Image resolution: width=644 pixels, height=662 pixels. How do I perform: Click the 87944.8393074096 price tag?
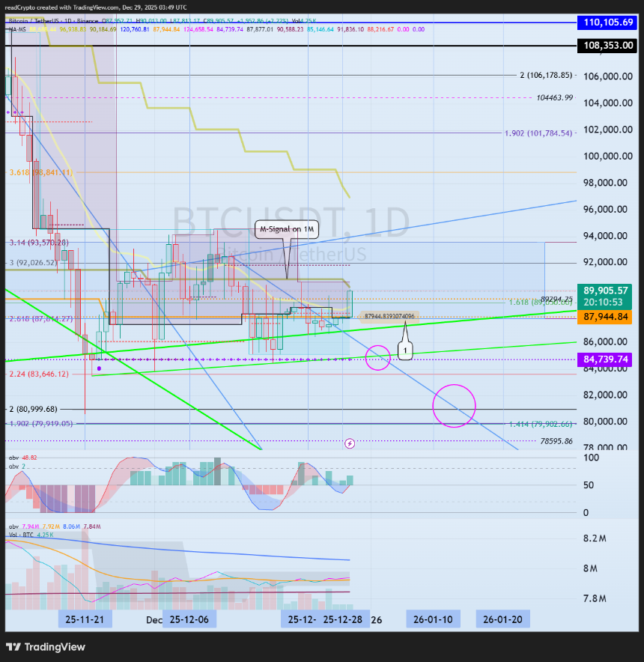click(389, 316)
